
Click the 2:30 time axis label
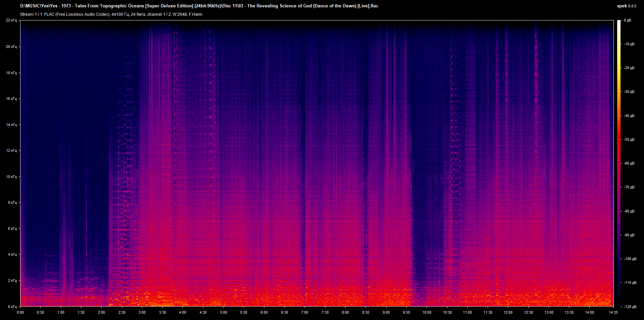pos(122,312)
